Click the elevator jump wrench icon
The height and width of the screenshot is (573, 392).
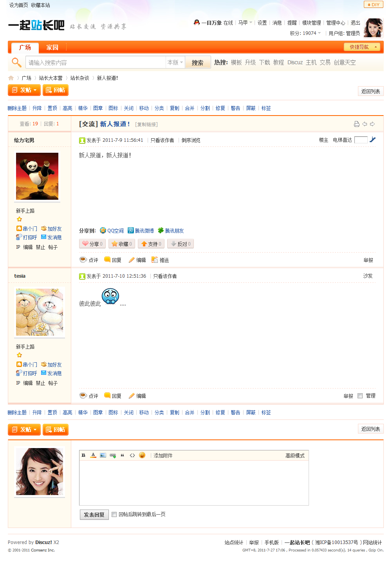pyautogui.click(x=372, y=140)
